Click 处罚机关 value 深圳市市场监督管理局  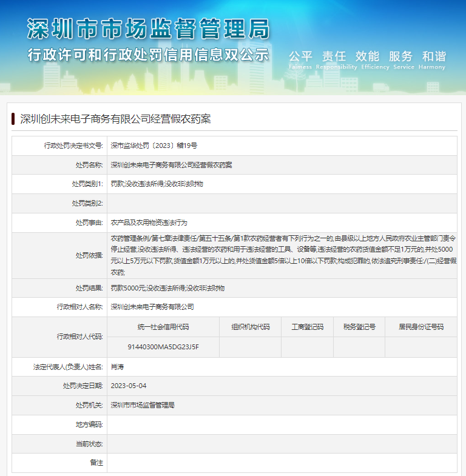pyautogui.click(x=143, y=405)
